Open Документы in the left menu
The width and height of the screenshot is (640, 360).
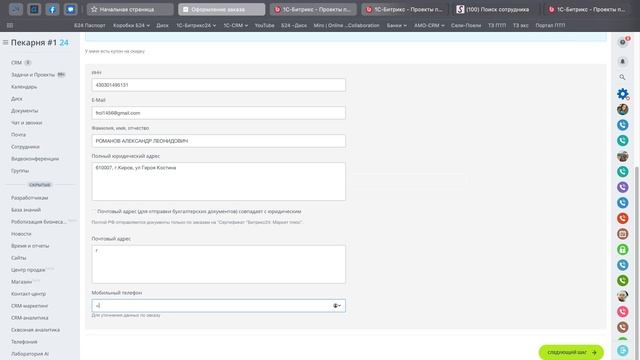coord(24,111)
